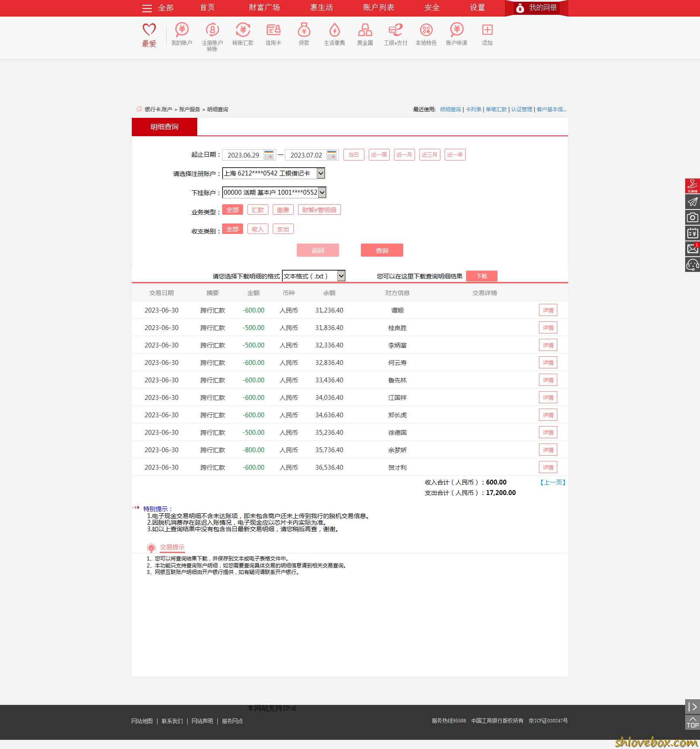
Task: Expand download format dropdown 文本格式
Action: coord(314,276)
